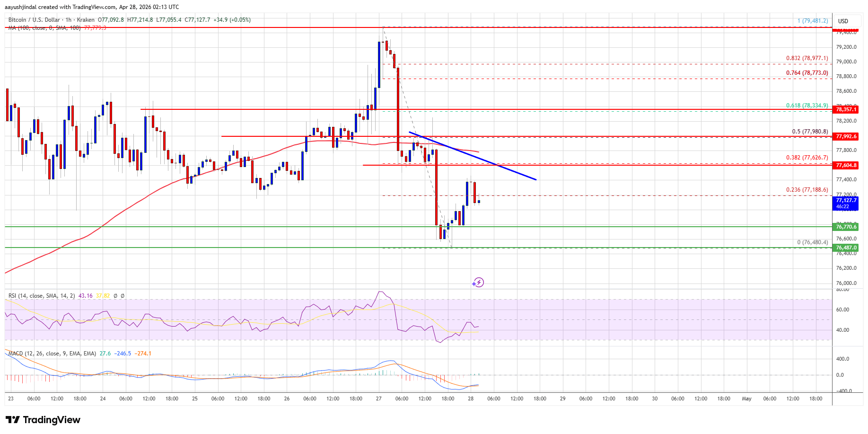The width and height of the screenshot is (868, 434).
Task: Open the USD currency selector
Action: pyautogui.click(x=843, y=21)
